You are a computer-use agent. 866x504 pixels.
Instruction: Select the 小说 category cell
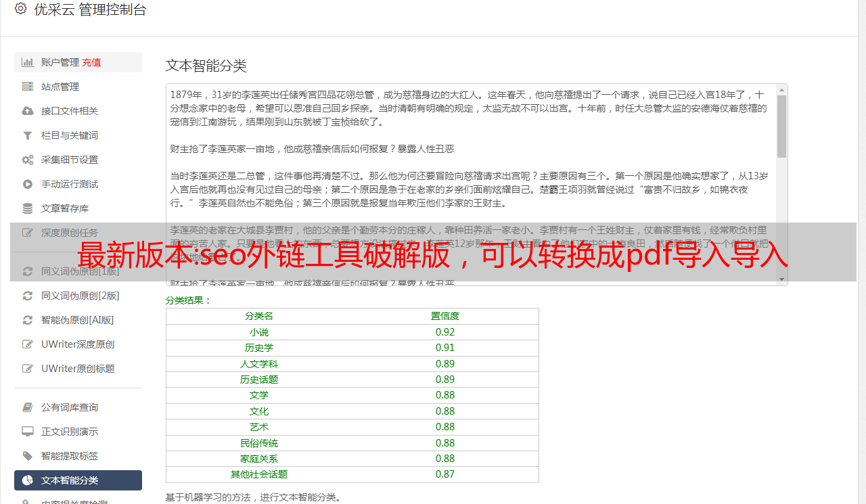click(x=259, y=332)
